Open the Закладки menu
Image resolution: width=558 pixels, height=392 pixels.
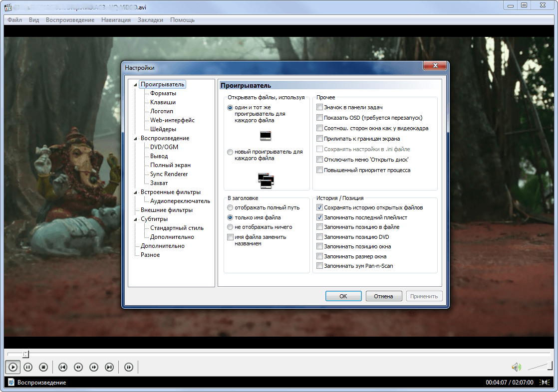[x=150, y=20]
